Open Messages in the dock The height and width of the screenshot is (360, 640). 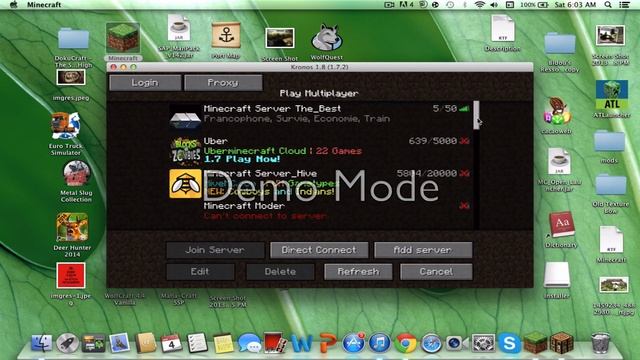tap(249, 343)
